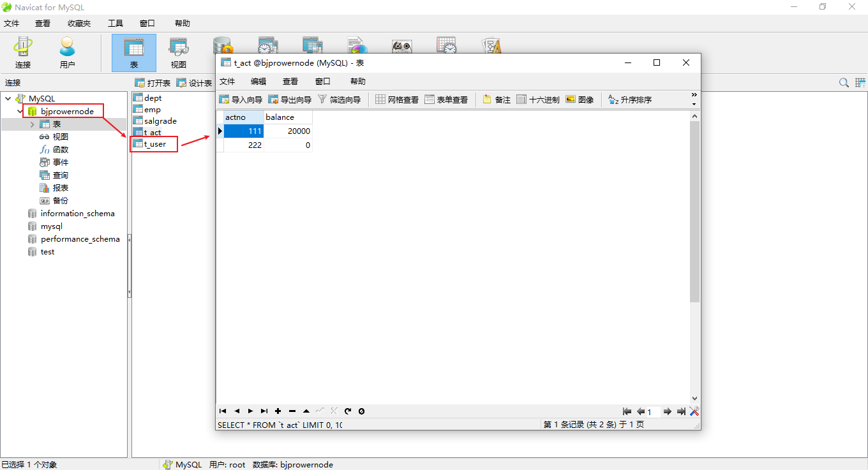868x470 pixels.
Task: Go to last page arrow
Action: [x=681, y=412]
